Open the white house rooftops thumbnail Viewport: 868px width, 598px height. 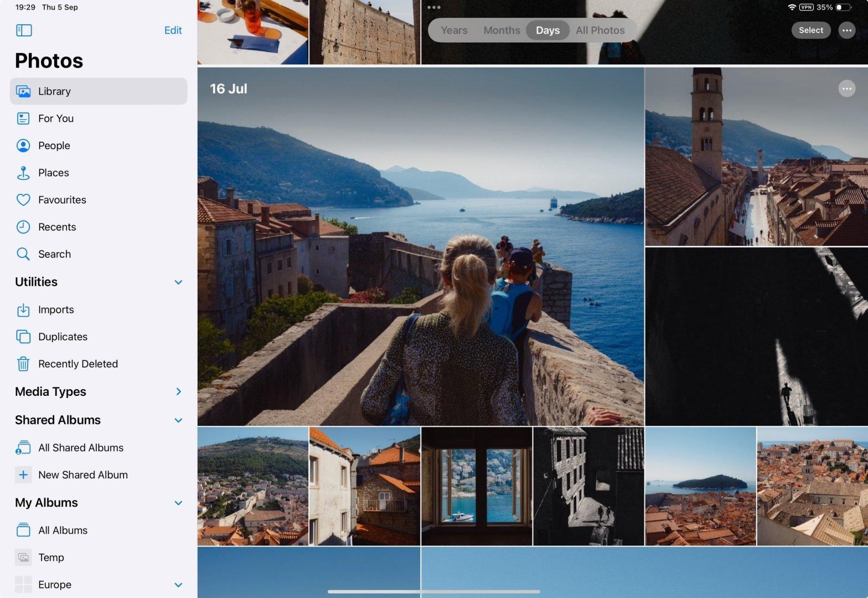(x=365, y=486)
